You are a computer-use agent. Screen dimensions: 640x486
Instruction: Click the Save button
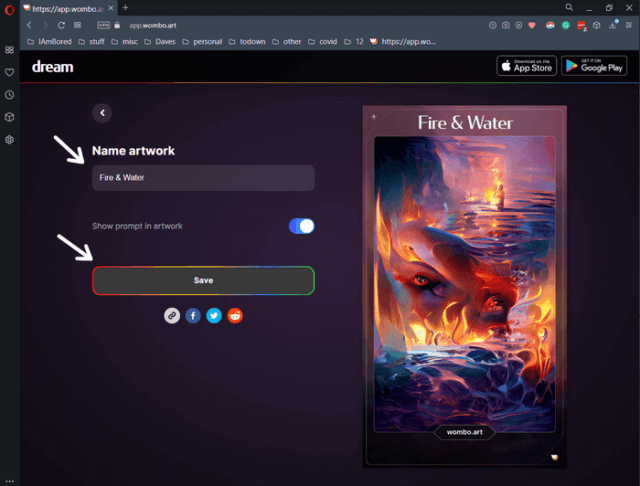[x=203, y=280]
